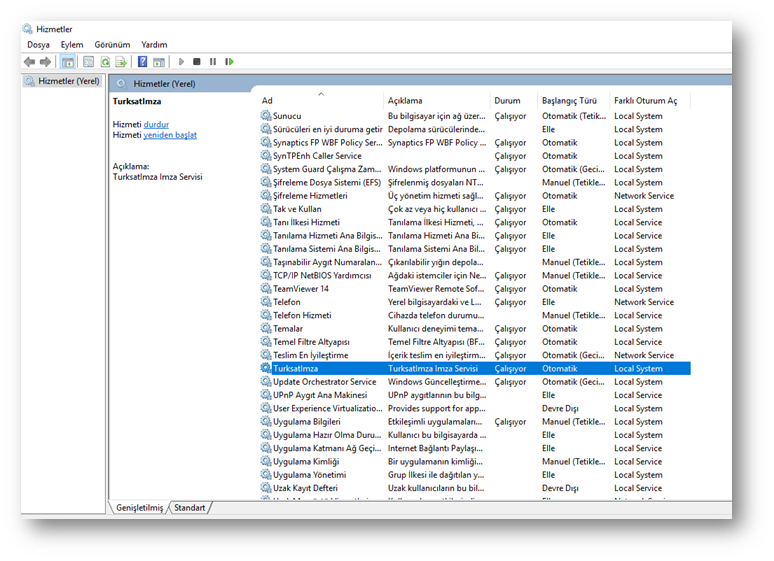Click the Forward arrow in toolbar
The image size is (774, 561).
[45, 62]
